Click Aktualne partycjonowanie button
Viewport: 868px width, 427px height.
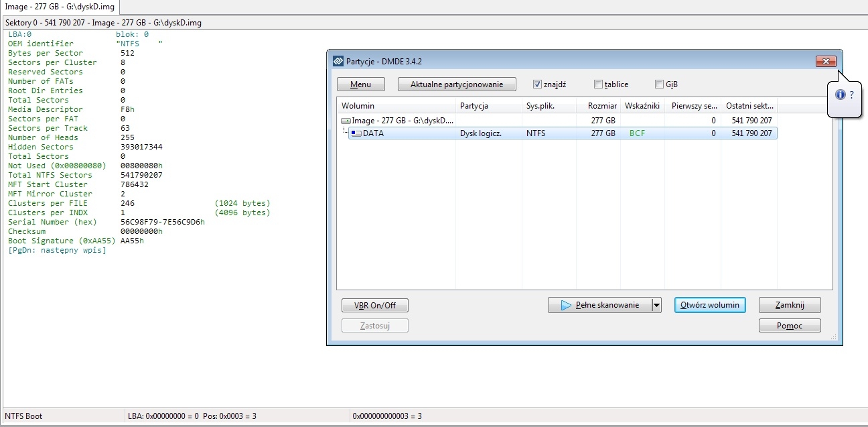(x=457, y=84)
